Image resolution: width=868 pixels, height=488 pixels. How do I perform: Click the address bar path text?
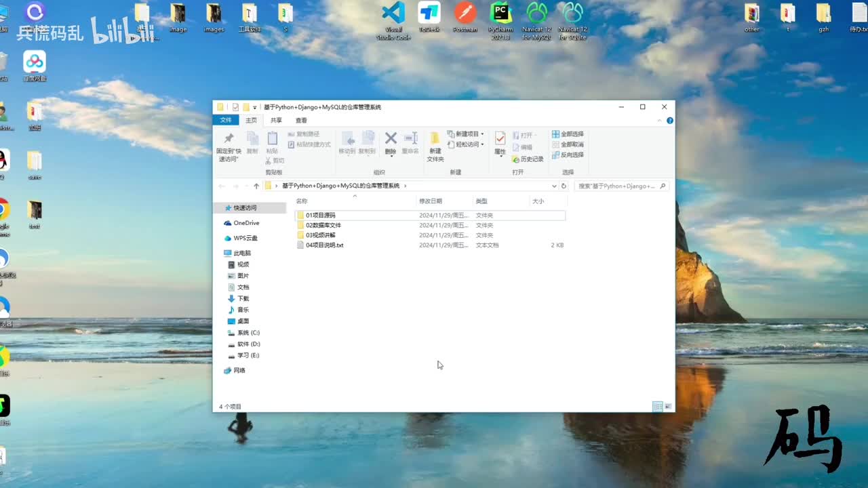point(341,186)
